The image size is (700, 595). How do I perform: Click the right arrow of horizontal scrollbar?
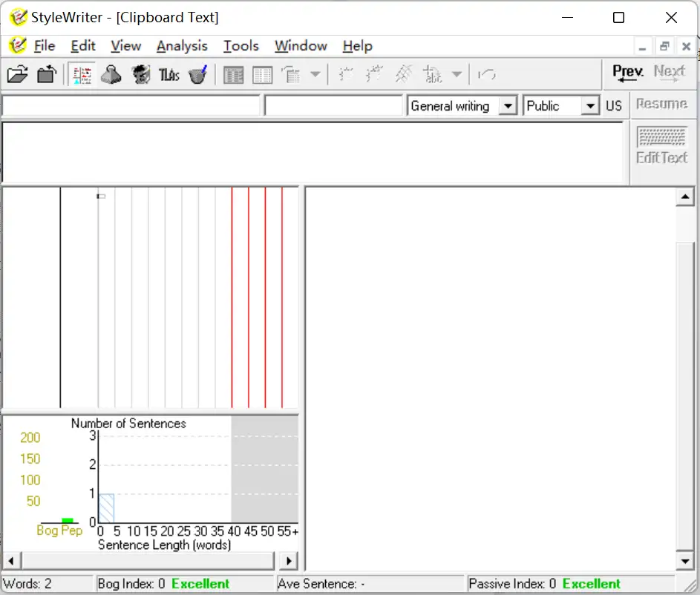click(290, 561)
